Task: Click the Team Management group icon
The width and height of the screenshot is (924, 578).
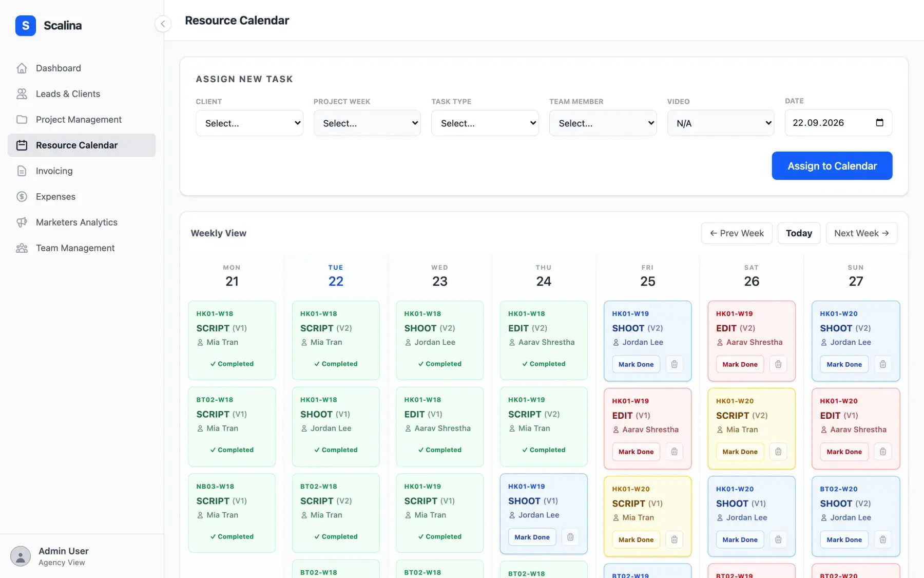Action: click(22, 248)
